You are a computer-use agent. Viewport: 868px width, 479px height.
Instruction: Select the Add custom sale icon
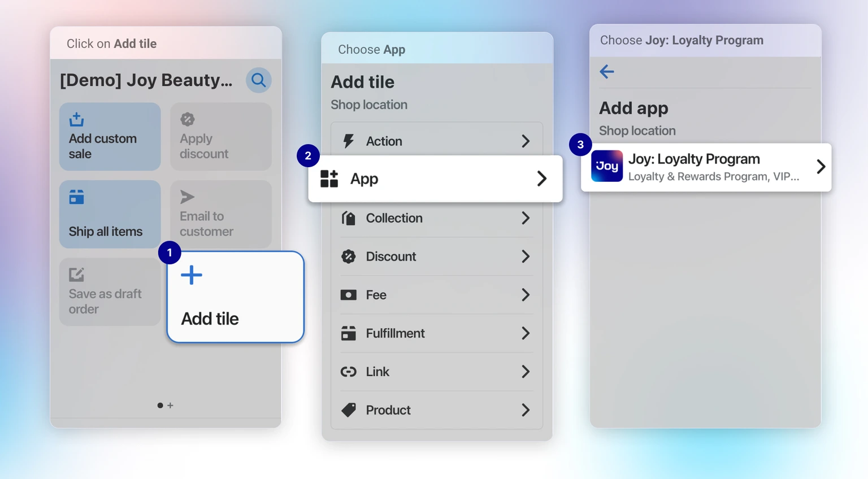click(x=76, y=119)
